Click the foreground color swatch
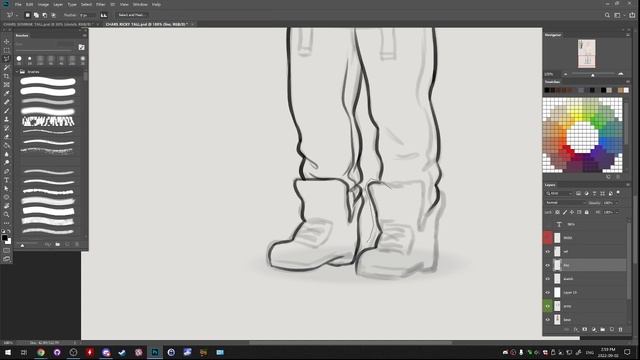 coord(4,238)
